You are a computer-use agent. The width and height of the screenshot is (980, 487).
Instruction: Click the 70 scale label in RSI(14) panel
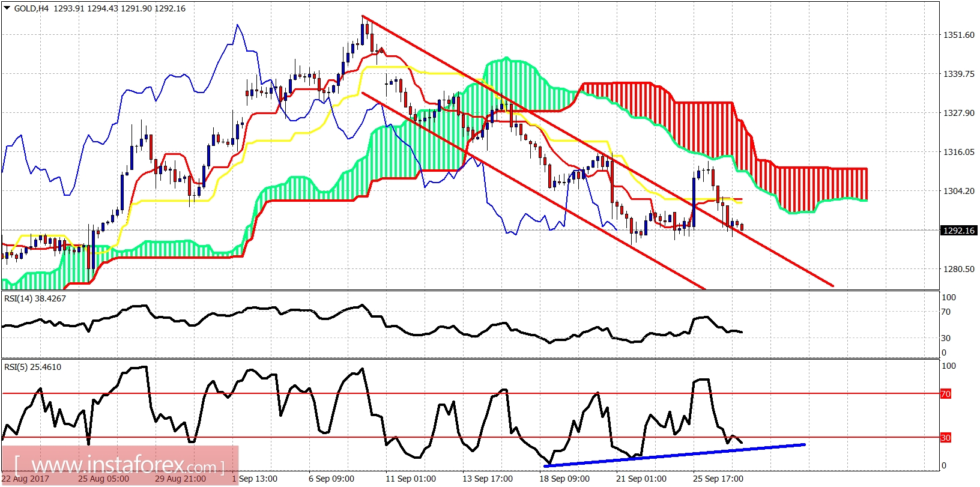(x=946, y=312)
